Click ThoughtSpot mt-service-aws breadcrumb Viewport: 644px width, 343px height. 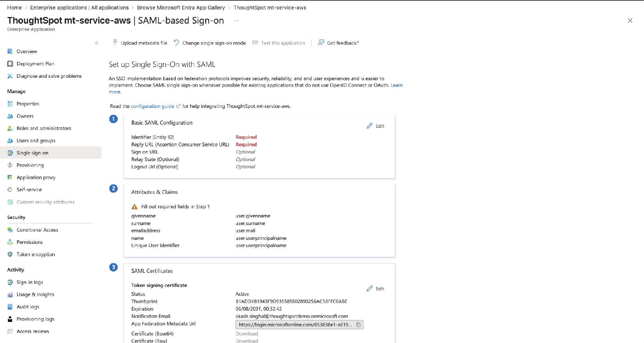point(270,8)
